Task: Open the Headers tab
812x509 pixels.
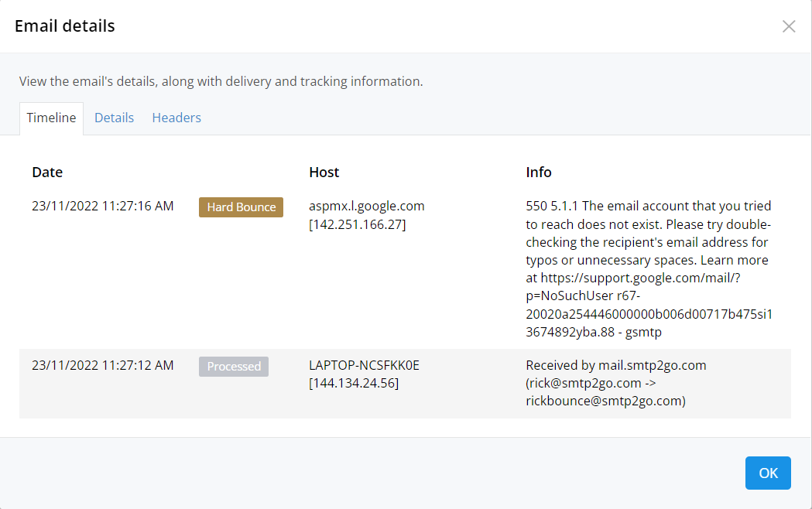Action: click(x=176, y=118)
